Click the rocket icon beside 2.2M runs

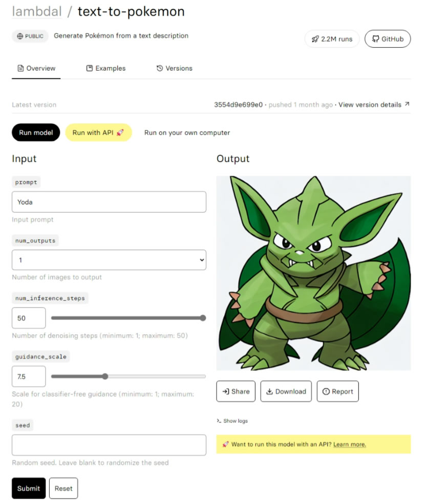pos(315,39)
